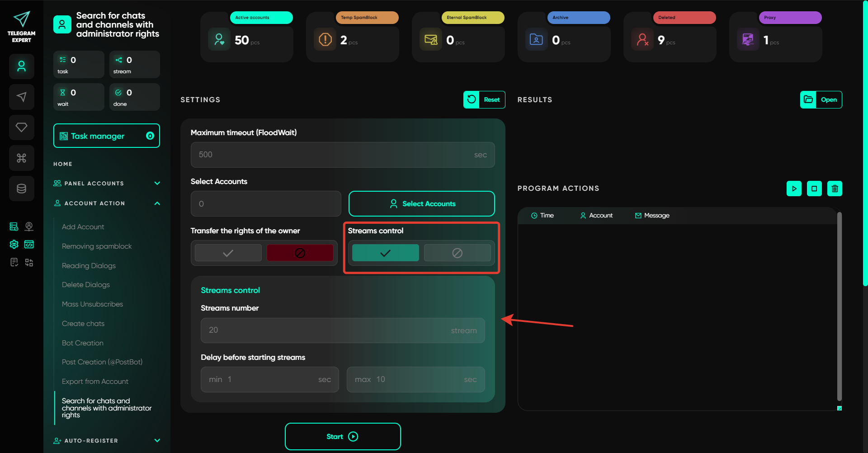Open Removing spamblock menu item
Screen dimensions: 868x453
97,246
